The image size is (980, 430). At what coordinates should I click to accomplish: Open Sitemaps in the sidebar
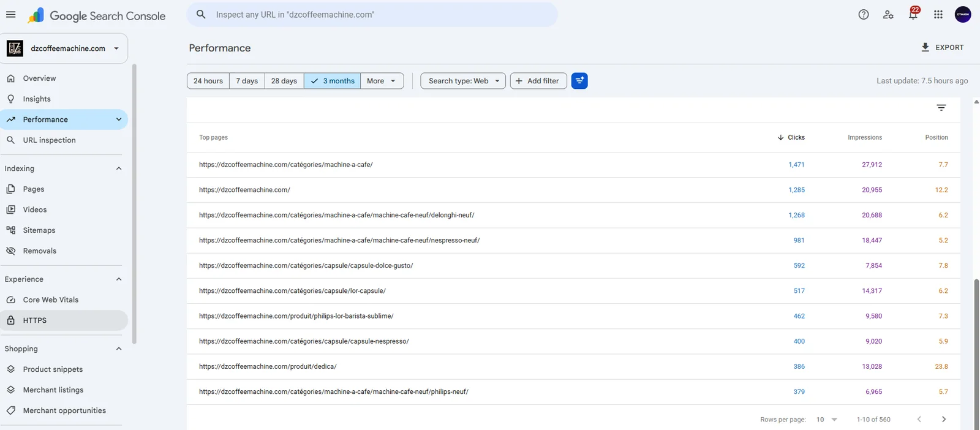point(64,230)
